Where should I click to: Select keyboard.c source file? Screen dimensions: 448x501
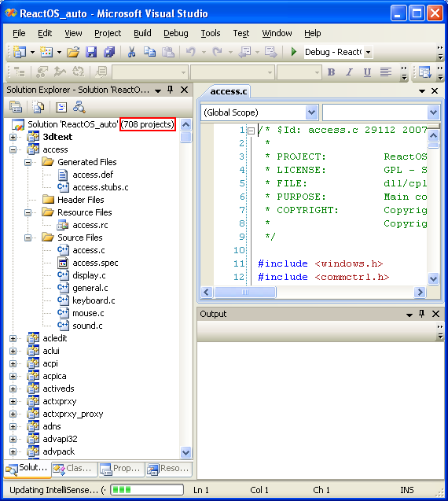[94, 300]
